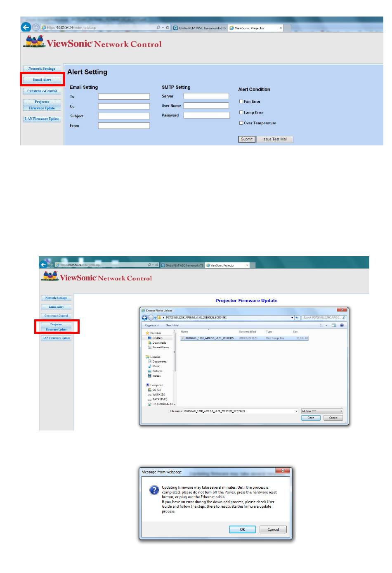Open Projector Firmware Update in the Firmware Update browser sidebar
The image size is (392, 573).
click(x=56, y=327)
